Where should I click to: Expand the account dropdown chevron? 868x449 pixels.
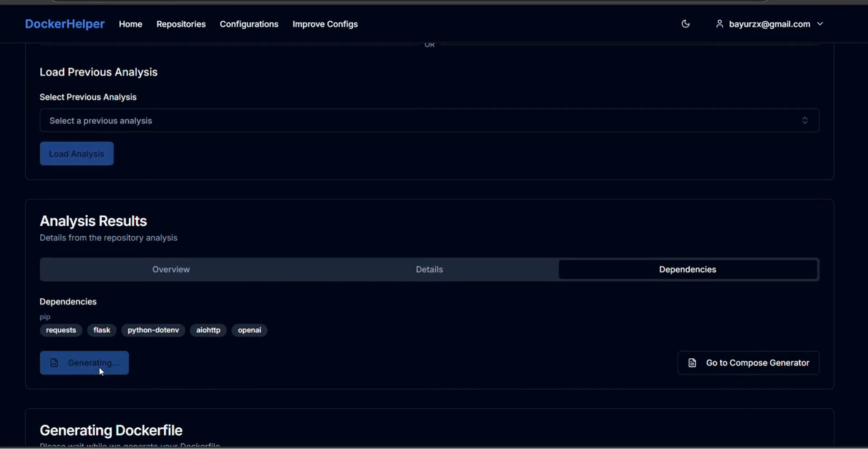(820, 24)
